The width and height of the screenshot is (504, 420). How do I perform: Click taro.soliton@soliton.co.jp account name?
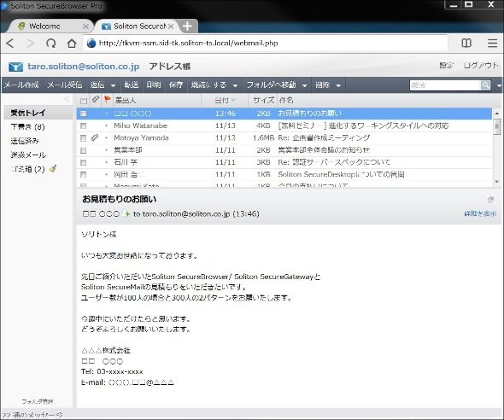(x=83, y=67)
